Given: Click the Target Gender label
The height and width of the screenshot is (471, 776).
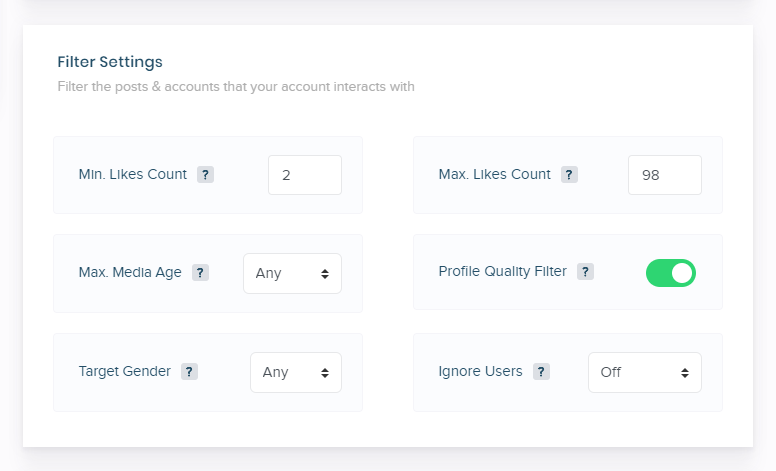Looking at the screenshot, I should point(125,371).
